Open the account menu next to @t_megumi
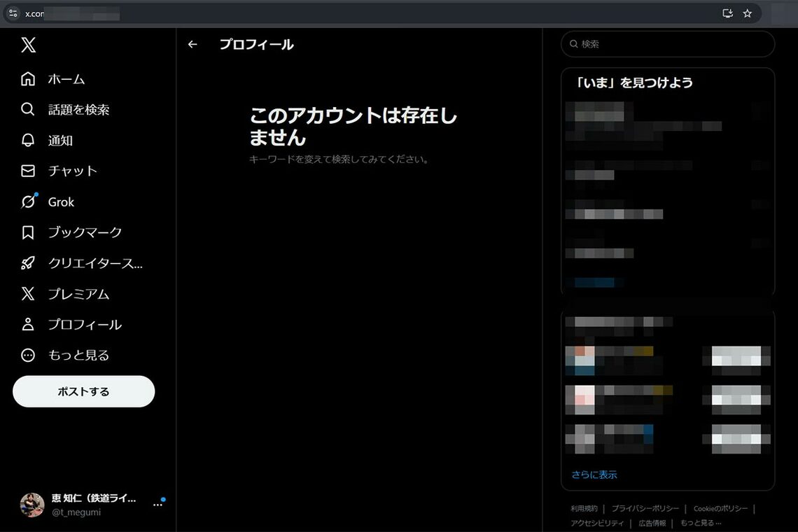The image size is (798, 532). tap(157, 505)
